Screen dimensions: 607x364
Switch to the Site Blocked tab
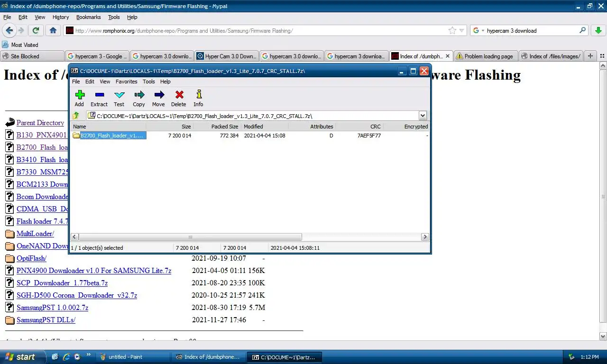pos(32,56)
